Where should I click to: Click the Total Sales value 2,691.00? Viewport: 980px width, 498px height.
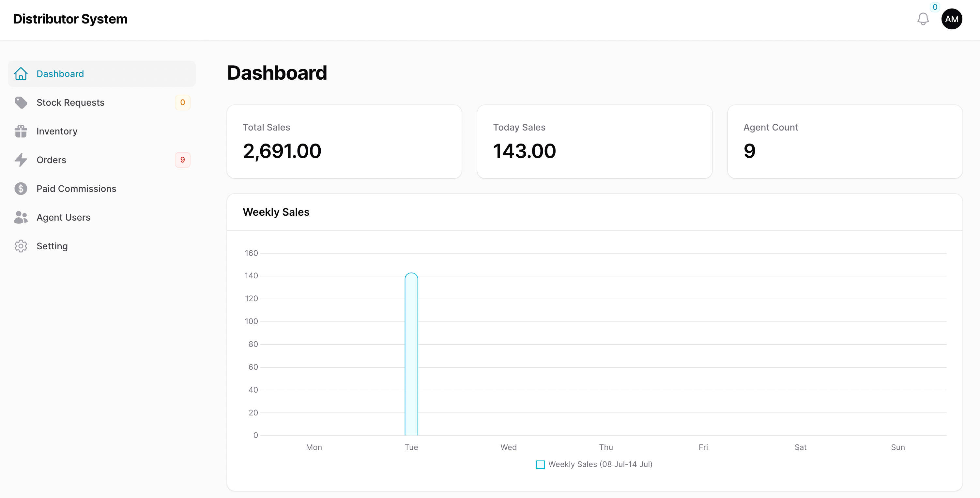pos(282,151)
